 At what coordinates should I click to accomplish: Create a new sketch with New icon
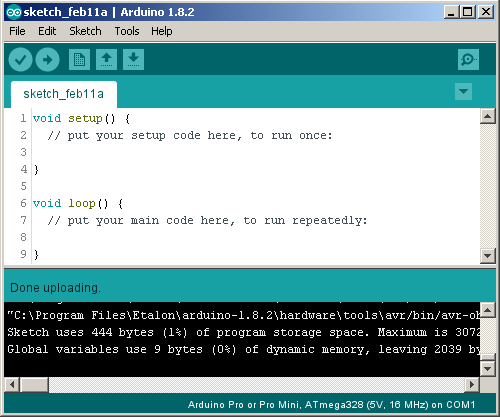pos(79,60)
